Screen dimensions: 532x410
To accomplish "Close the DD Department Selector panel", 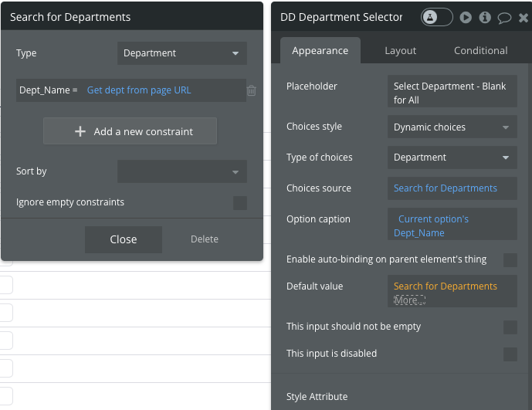I will tap(524, 17).
